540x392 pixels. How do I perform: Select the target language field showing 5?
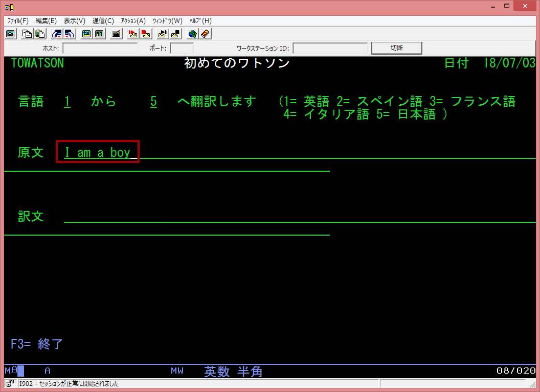click(x=153, y=101)
